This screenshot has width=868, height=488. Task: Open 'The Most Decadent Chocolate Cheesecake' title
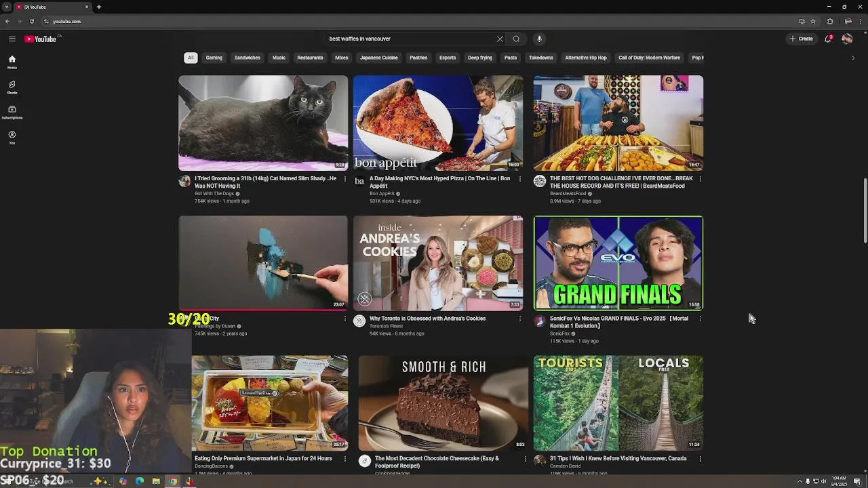pos(437,462)
